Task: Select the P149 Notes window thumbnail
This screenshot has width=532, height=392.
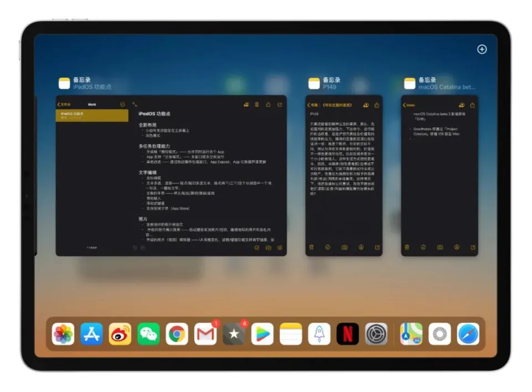Action: point(344,177)
